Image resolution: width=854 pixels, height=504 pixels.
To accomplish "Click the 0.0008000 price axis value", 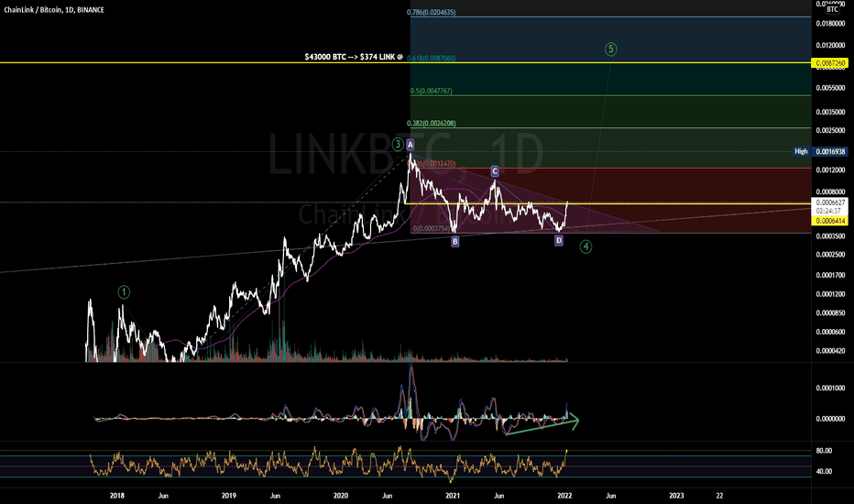I will coord(830,192).
